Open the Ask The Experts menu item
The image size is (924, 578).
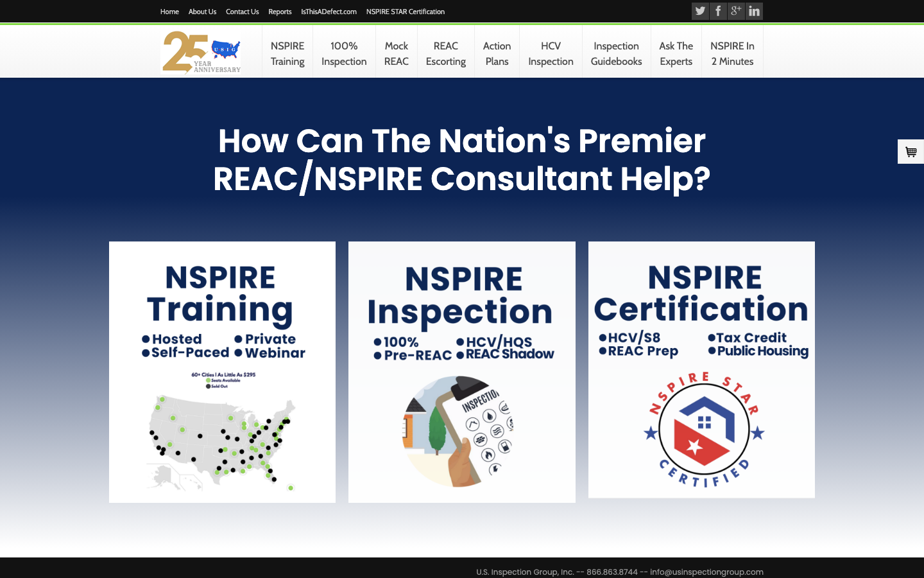[676, 53]
